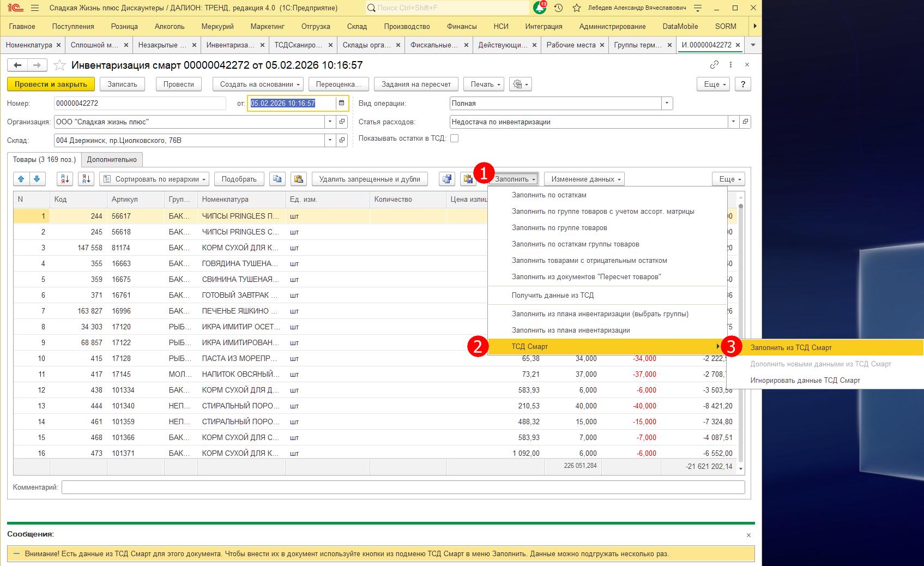Click into the 'Комментарий' input field
The width and height of the screenshot is (924, 566).
click(403, 487)
